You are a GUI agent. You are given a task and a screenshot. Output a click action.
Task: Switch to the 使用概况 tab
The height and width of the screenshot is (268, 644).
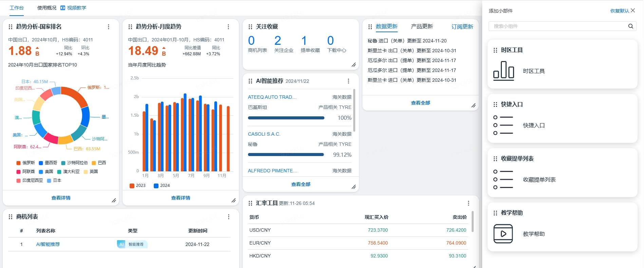pos(47,8)
